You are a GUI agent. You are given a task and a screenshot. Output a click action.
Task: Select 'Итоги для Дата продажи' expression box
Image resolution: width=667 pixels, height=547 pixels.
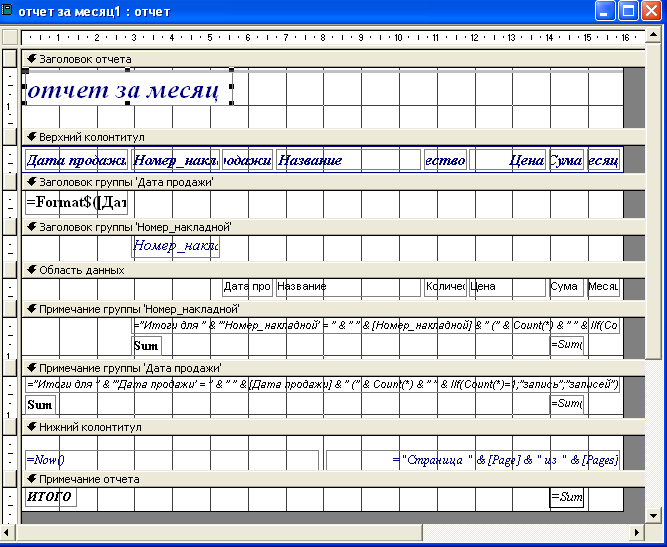[x=322, y=385]
